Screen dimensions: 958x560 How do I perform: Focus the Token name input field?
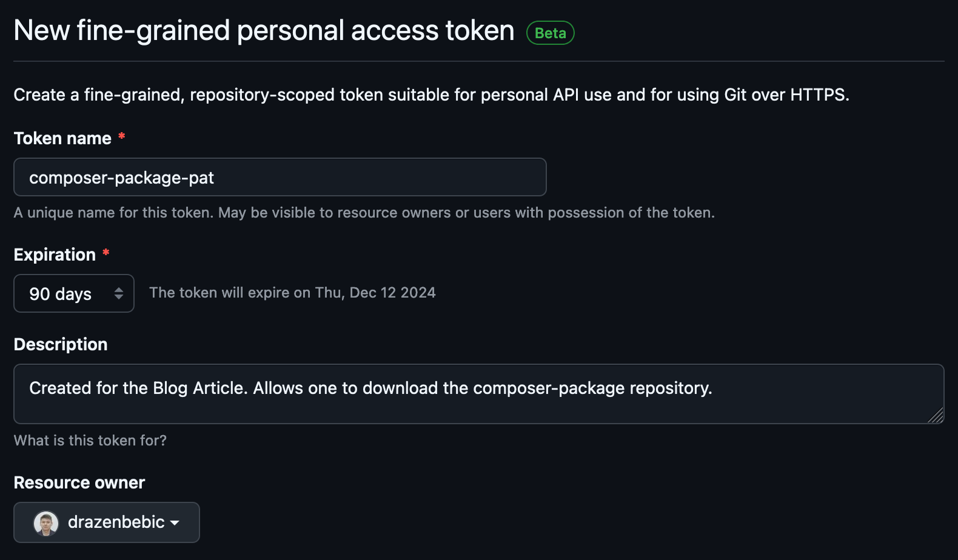click(280, 177)
